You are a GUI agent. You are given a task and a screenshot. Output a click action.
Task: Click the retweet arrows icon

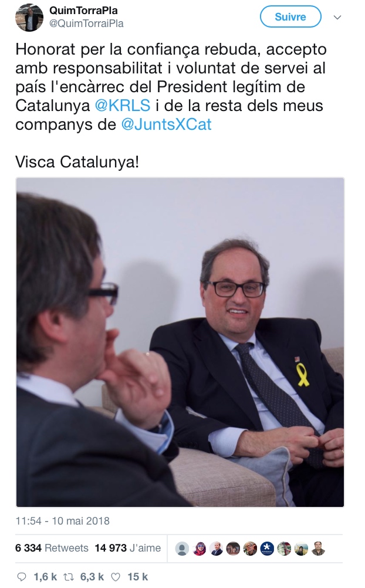point(70,577)
